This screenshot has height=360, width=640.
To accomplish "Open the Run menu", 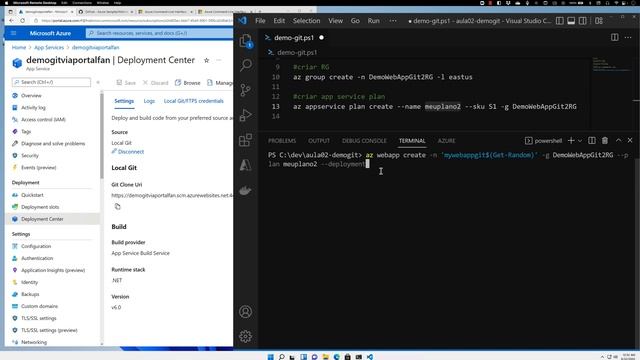I will [373, 21].
